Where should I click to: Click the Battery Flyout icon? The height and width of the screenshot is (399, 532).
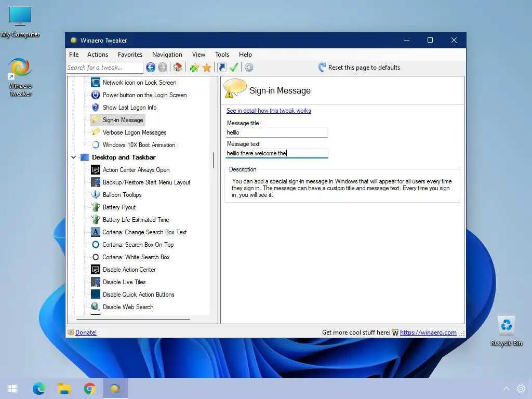coord(96,207)
